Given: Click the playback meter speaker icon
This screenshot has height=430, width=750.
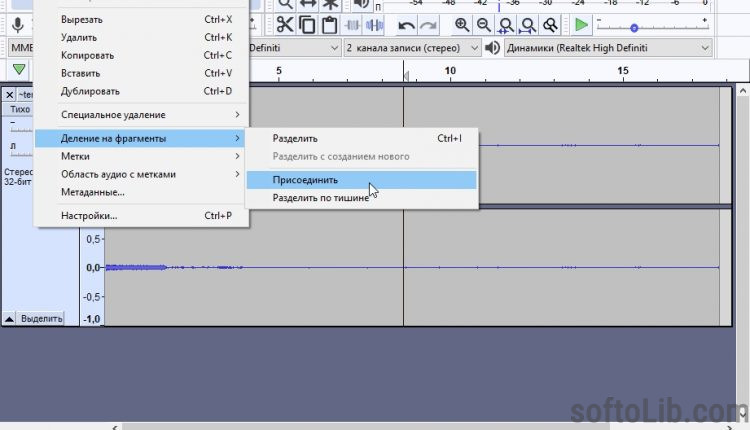Looking at the screenshot, I should [x=361, y=4].
